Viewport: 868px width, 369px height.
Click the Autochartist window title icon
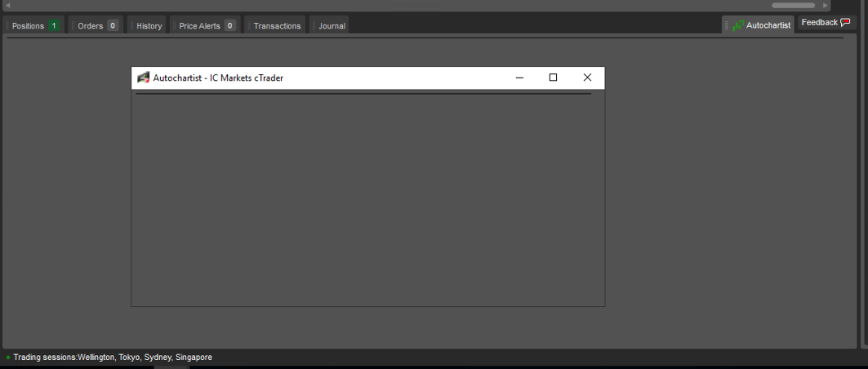[144, 78]
